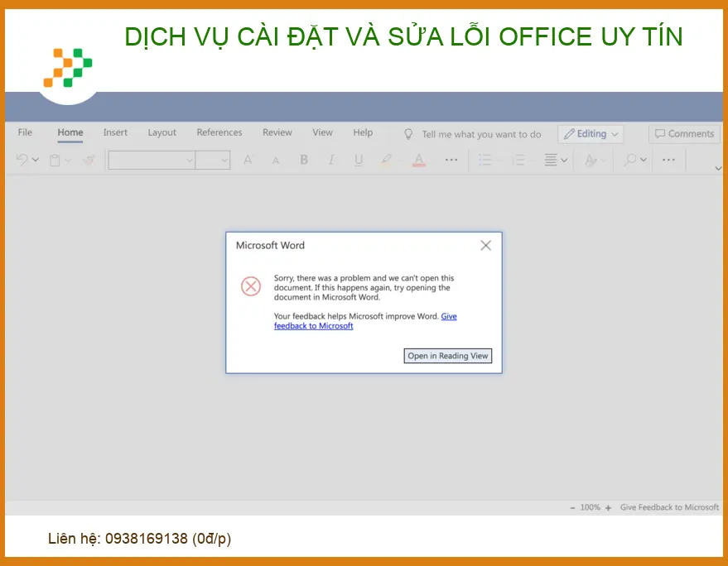Zoom out with the minus button
The image size is (728, 566).
tap(572, 508)
